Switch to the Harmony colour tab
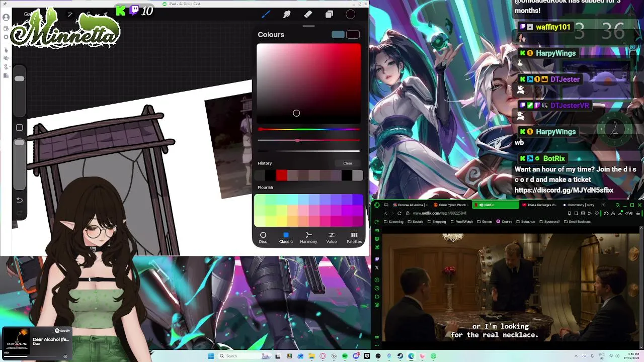The image size is (644, 362). tap(308, 237)
